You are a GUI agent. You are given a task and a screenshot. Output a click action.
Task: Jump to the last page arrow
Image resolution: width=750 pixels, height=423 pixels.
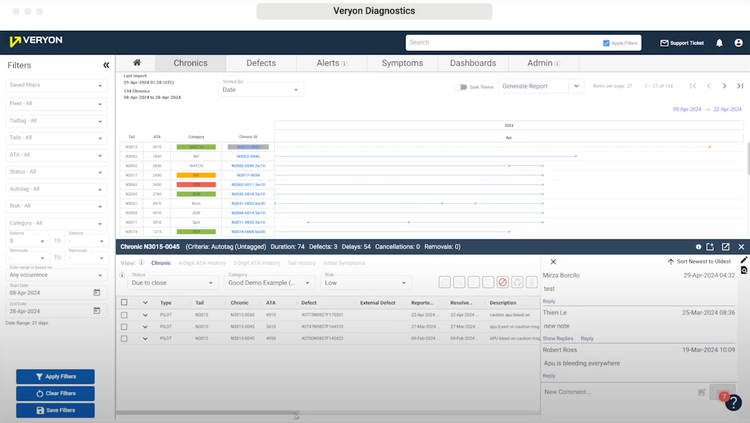(738, 87)
